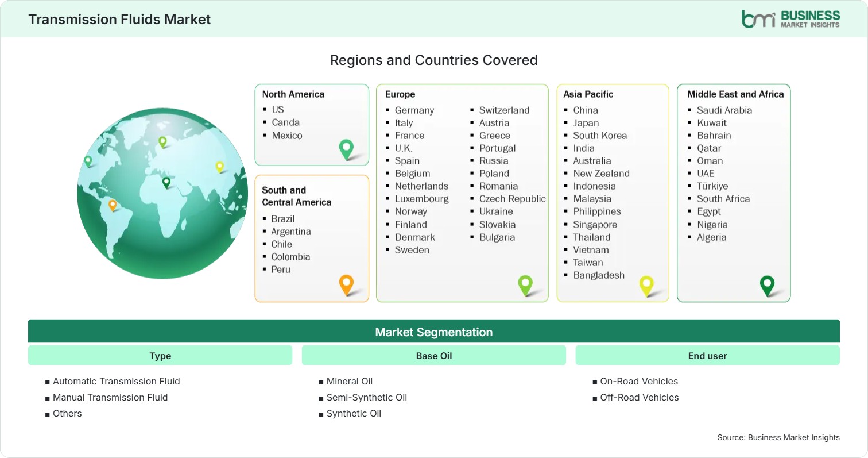Click Manual Transmission Fluid item
The image size is (868, 458).
[110, 397]
